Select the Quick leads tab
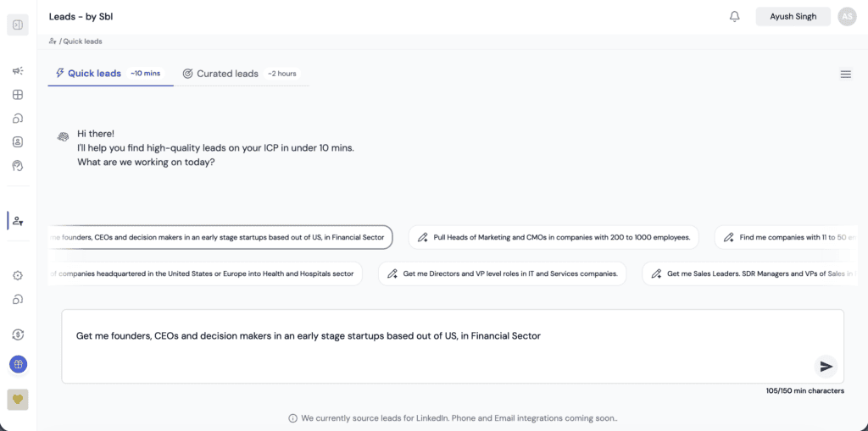This screenshot has width=868, height=431. click(108, 74)
